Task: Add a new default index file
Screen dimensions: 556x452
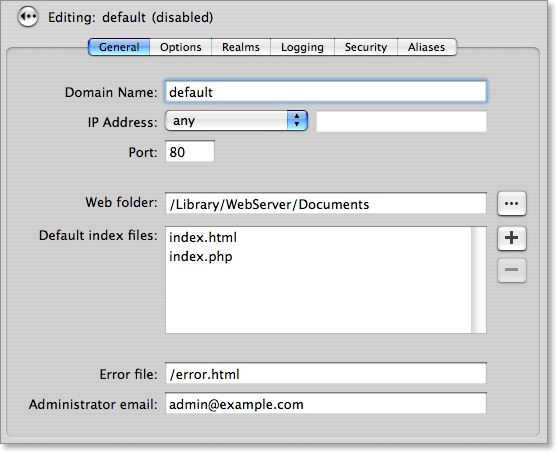Action: click(x=511, y=238)
